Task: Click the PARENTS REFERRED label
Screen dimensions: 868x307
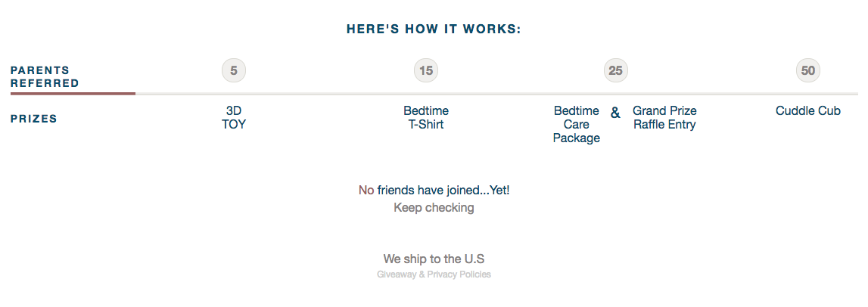Action: click(x=45, y=77)
